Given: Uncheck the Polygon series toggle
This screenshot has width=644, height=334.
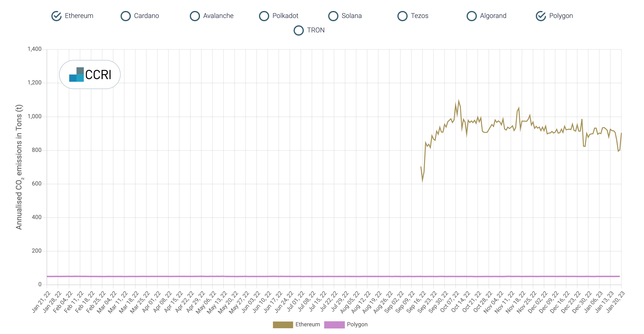Looking at the screenshot, I should (541, 16).
